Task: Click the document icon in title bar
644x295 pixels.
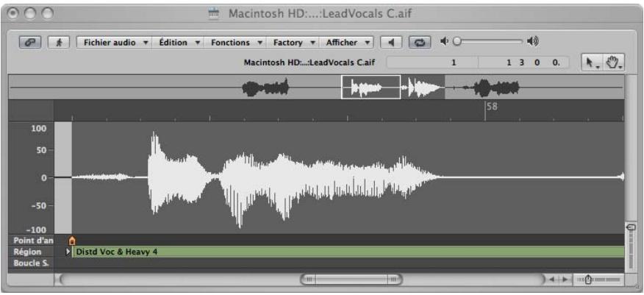Action: pyautogui.click(x=214, y=13)
